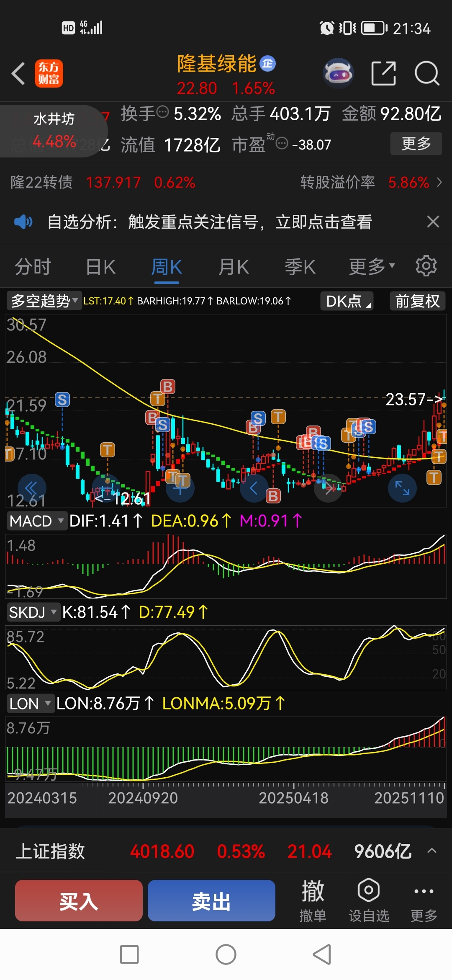Tap 换手 info smiley icon

click(x=162, y=112)
